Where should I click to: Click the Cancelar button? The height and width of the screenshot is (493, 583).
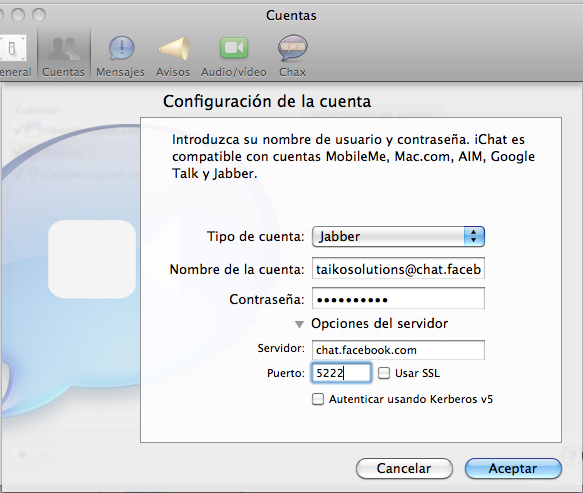coord(404,468)
